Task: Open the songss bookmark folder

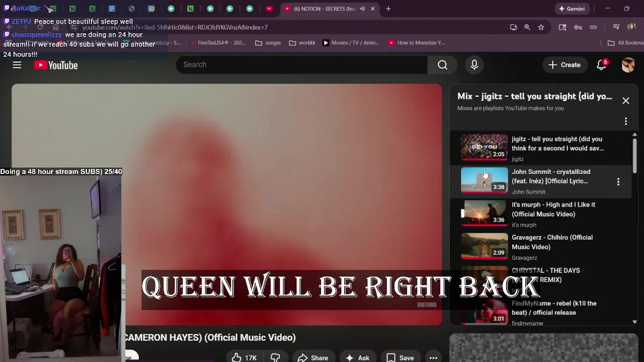Action: coord(268,43)
